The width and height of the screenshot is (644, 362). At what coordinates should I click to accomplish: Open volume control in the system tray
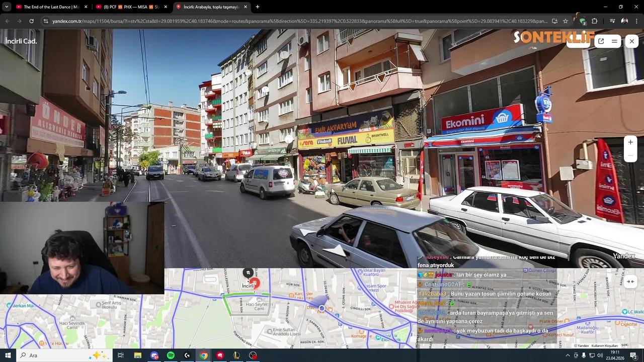(600, 355)
